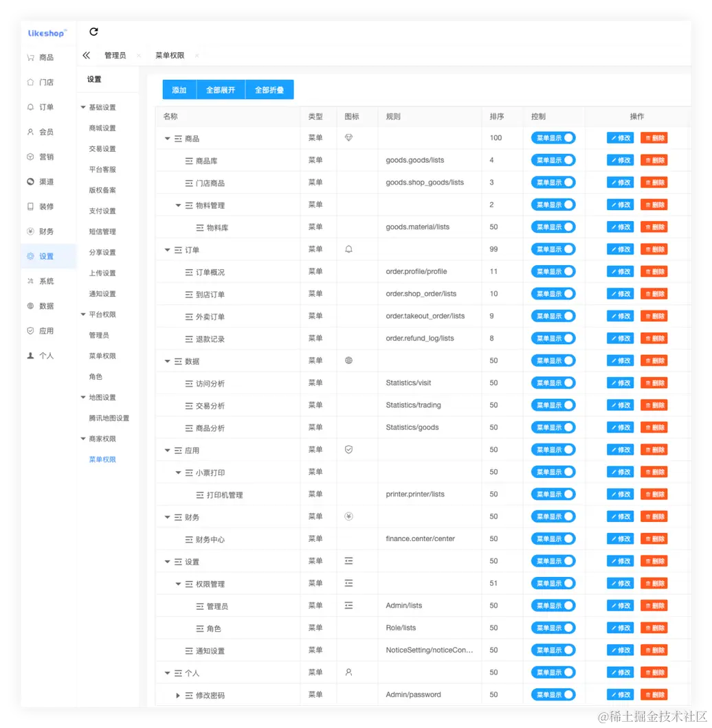712x728 pixels.
Task: Collapse the 数据 tree row
Action: (167, 361)
